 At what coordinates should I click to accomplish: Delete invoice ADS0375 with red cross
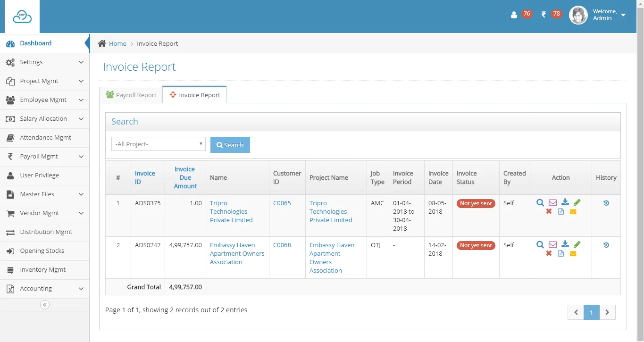tap(549, 211)
